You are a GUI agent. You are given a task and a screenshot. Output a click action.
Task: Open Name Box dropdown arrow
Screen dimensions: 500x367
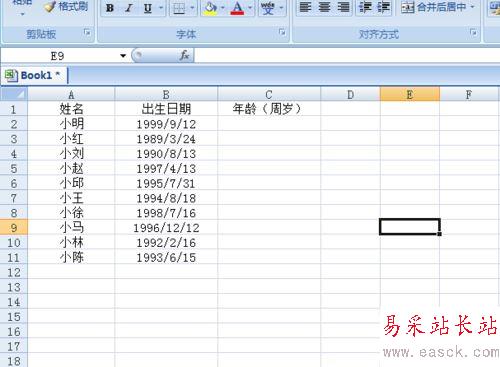click(x=123, y=56)
